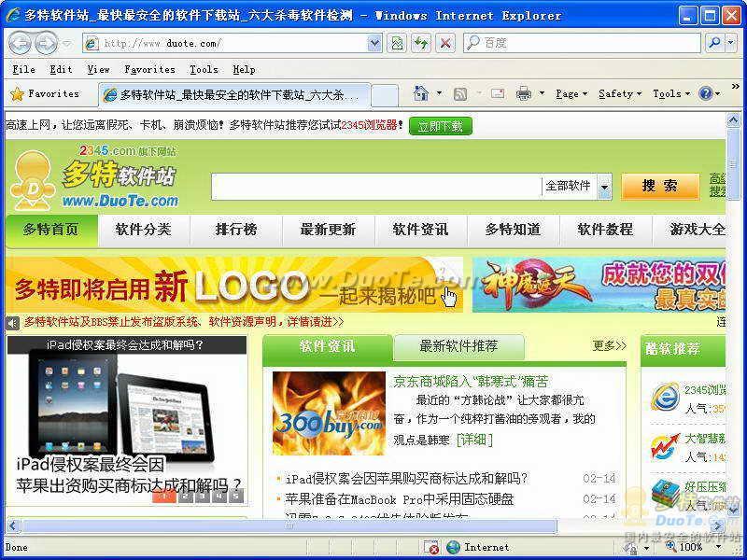Click the Print icon
747x560 pixels.
(x=523, y=94)
